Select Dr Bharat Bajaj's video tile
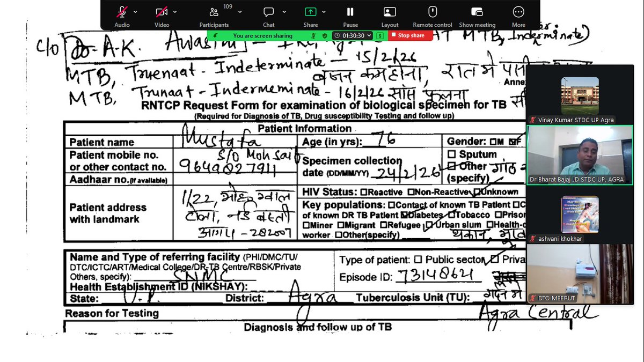 (x=580, y=156)
